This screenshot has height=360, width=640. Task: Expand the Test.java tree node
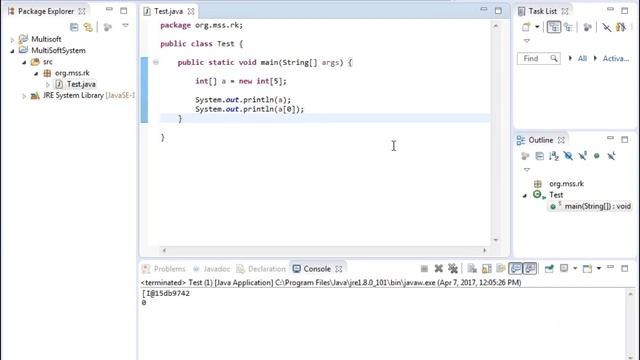(x=48, y=84)
